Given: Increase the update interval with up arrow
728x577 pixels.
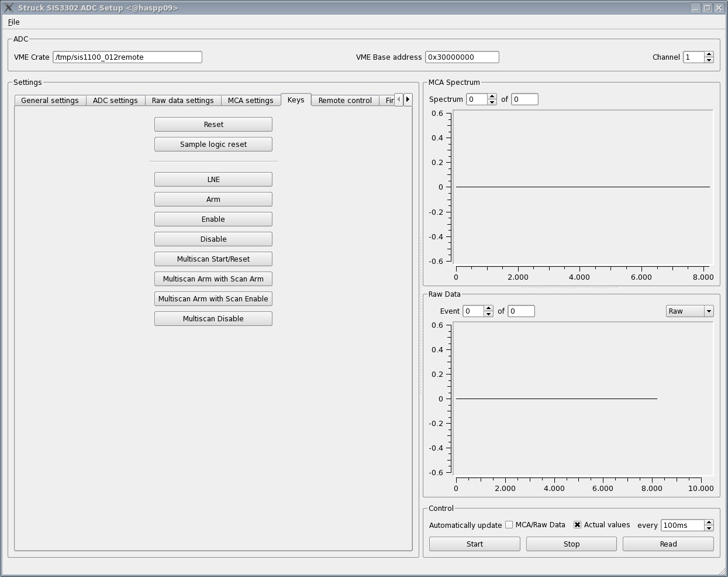Looking at the screenshot, I should coord(709,522).
